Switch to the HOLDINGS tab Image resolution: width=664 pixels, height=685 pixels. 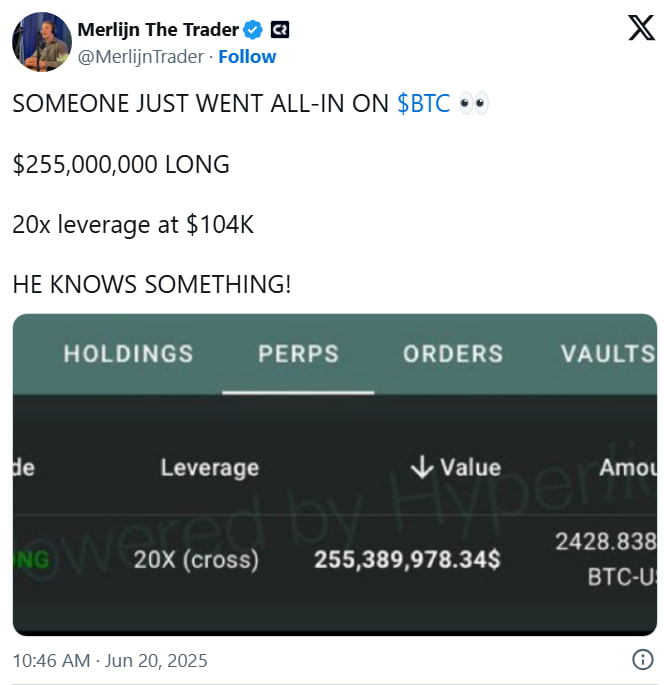[x=128, y=354]
